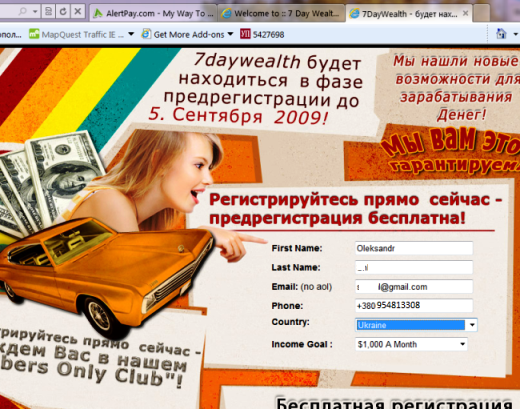Click the search magnifier icon in address bar

(22, 12)
